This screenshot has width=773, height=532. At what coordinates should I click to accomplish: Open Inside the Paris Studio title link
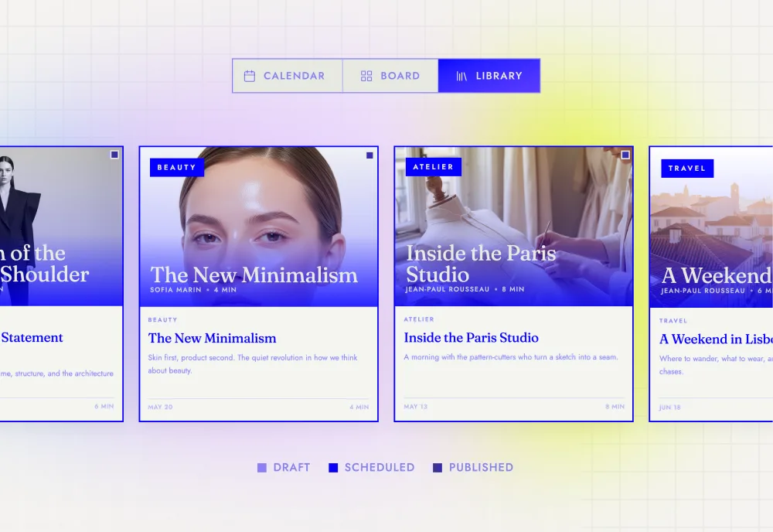[x=471, y=338]
